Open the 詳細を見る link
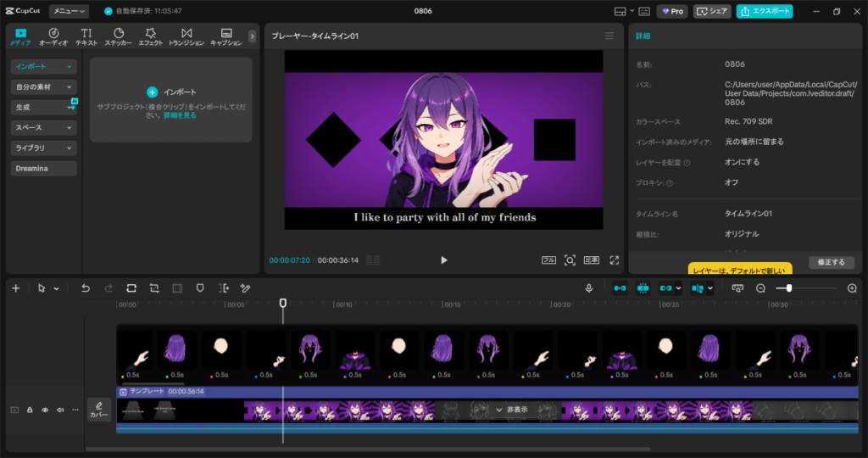Viewport: 868px width, 458px height. [180, 115]
